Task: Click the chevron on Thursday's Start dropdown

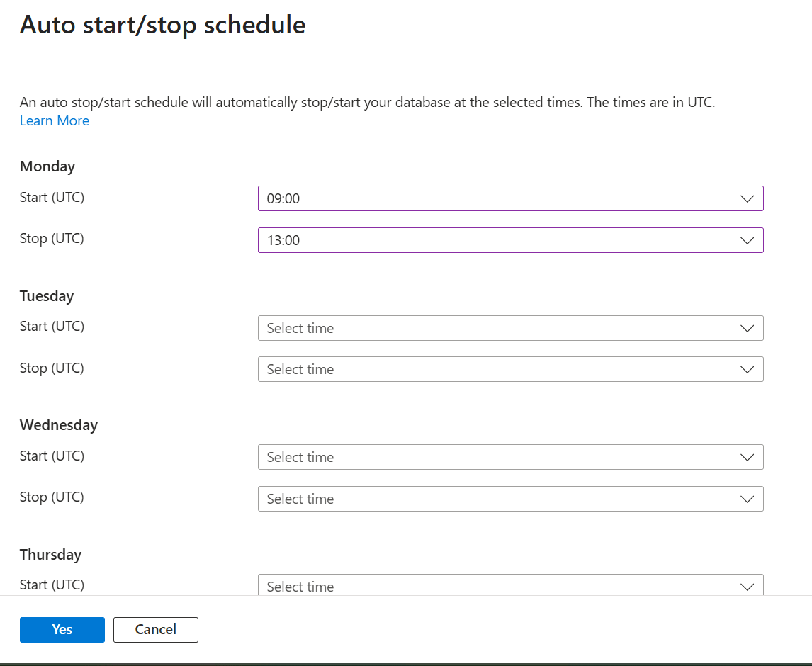Action: 747,587
